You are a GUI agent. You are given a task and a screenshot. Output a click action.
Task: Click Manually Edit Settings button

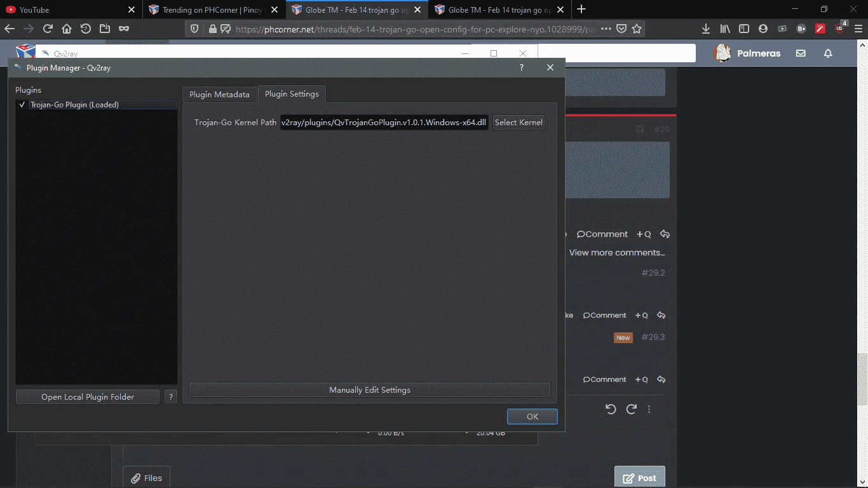click(x=369, y=390)
